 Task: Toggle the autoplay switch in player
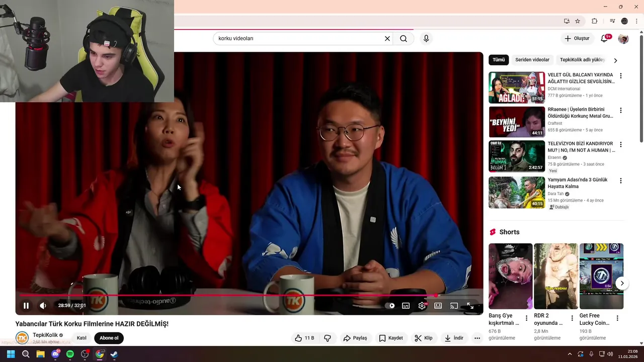click(390, 306)
